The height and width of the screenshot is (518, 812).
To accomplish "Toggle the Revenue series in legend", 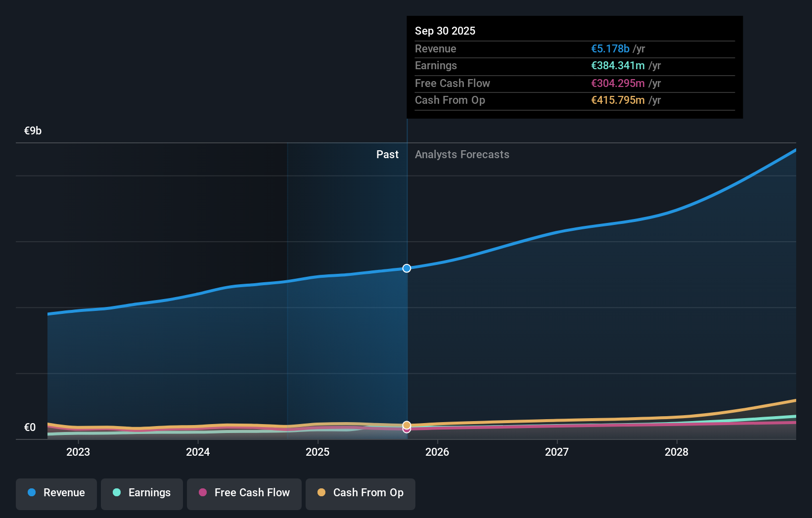I will (56, 493).
